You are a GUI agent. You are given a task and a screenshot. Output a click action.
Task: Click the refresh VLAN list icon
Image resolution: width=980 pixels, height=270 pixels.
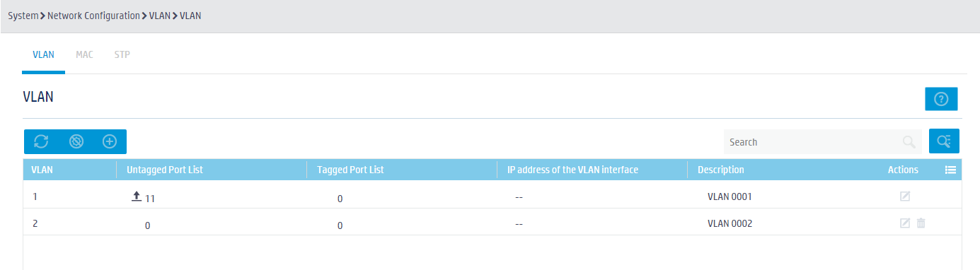point(41,141)
